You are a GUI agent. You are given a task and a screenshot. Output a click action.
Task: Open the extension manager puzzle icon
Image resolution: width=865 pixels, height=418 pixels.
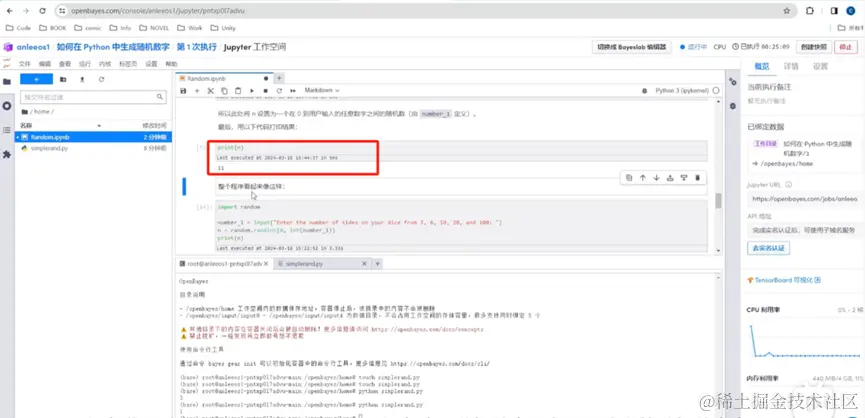pyautogui.click(x=7, y=154)
